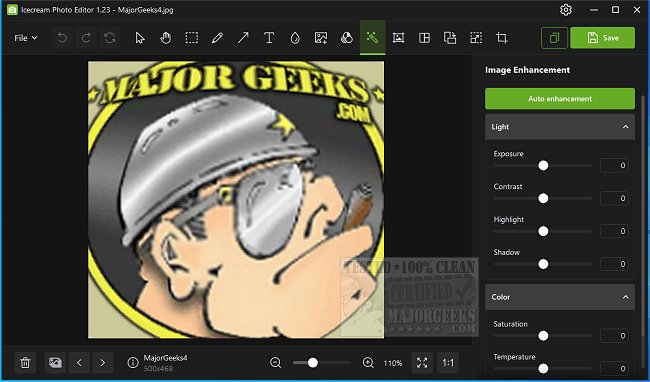
Task: Click the Highlight slider handle
Action: pyautogui.click(x=543, y=231)
